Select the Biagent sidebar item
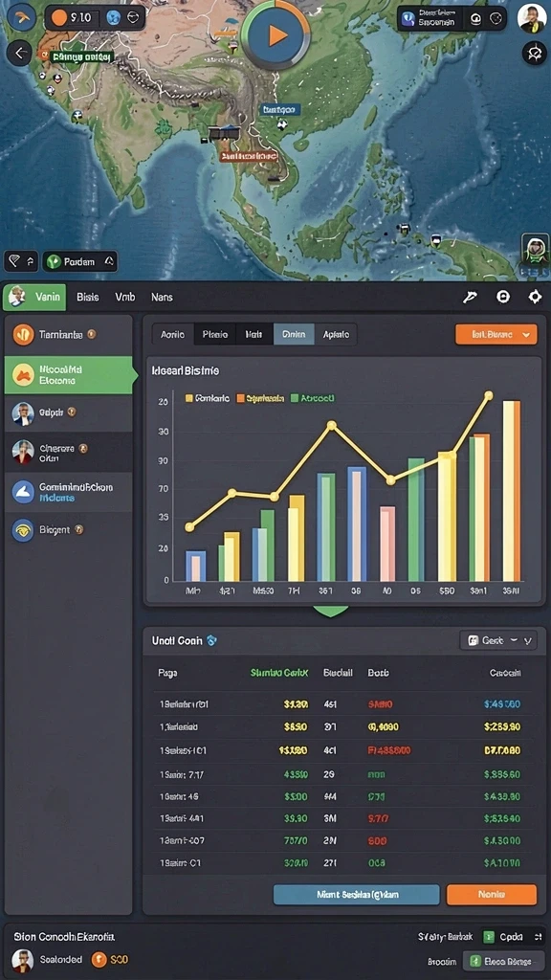 [x=69, y=530]
